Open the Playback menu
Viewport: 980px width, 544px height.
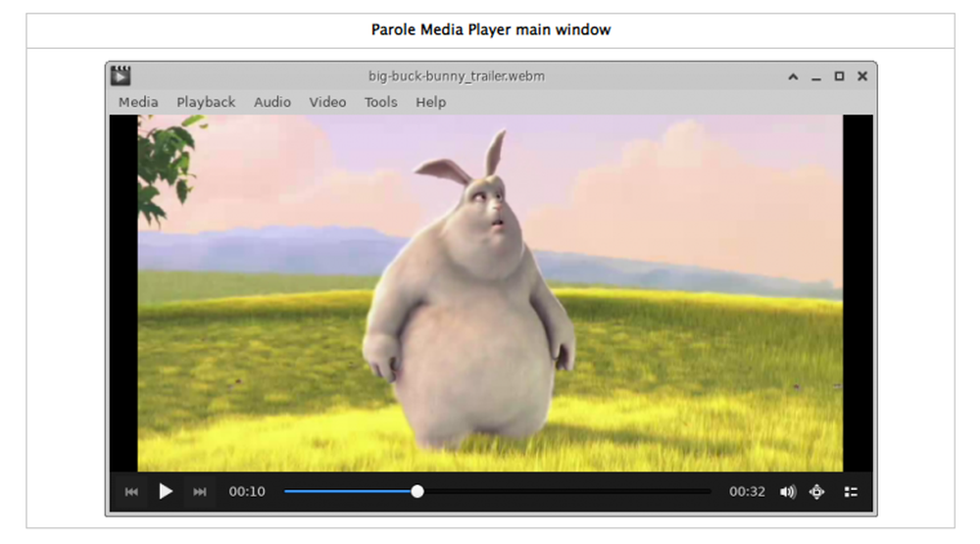click(x=206, y=102)
